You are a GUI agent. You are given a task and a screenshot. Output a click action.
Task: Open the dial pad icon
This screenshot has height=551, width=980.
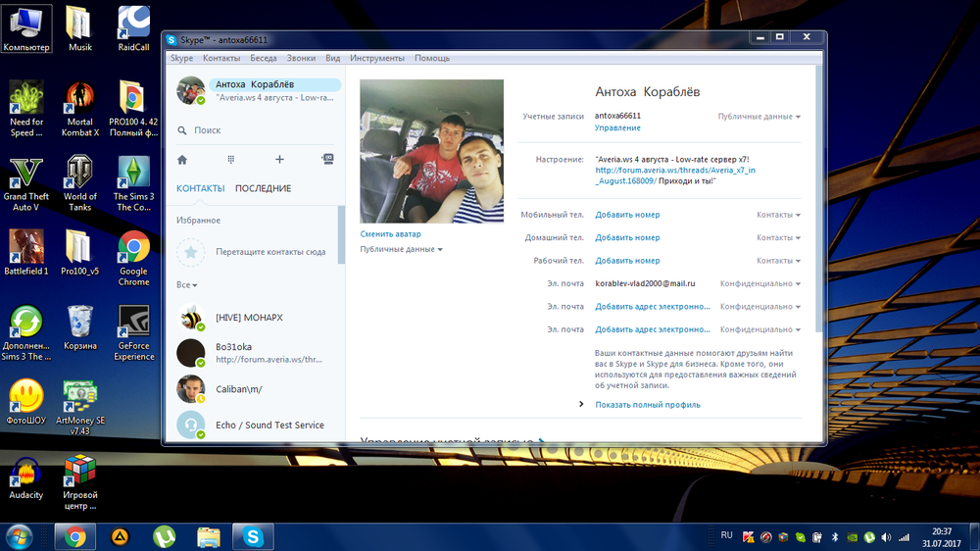click(x=231, y=159)
